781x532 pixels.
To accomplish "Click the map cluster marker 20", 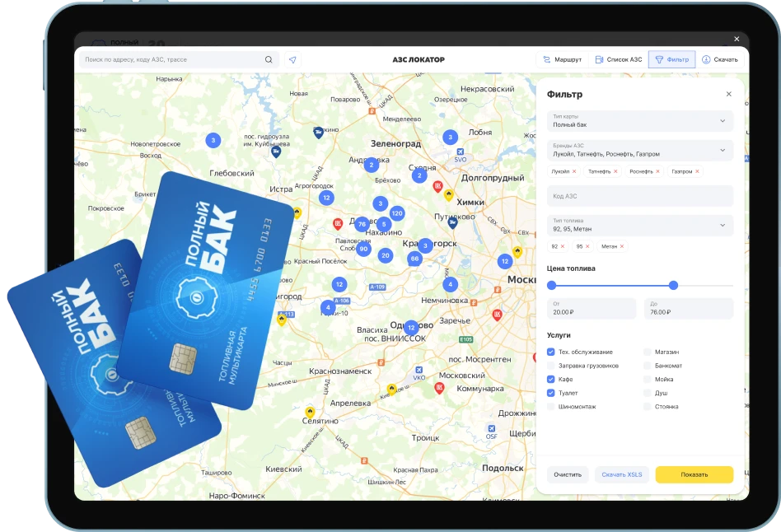I will point(386,255).
